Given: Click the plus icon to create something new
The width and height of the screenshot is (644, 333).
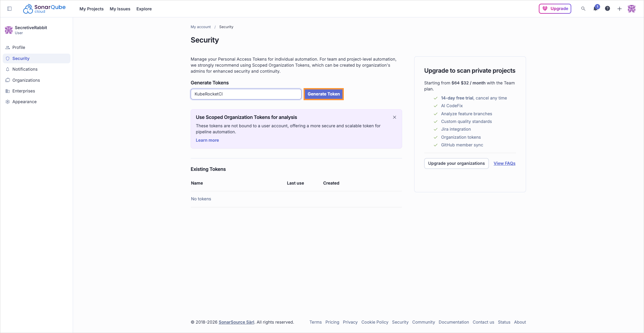Looking at the screenshot, I should [619, 9].
